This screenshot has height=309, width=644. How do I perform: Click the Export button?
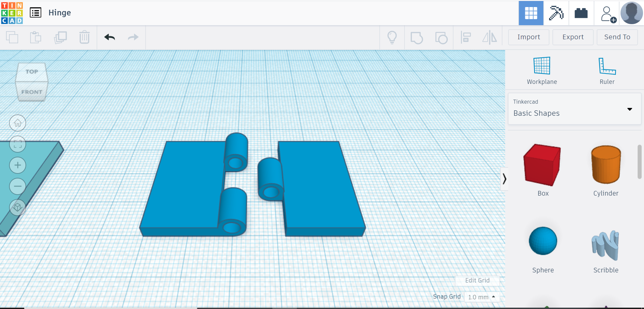tap(573, 37)
